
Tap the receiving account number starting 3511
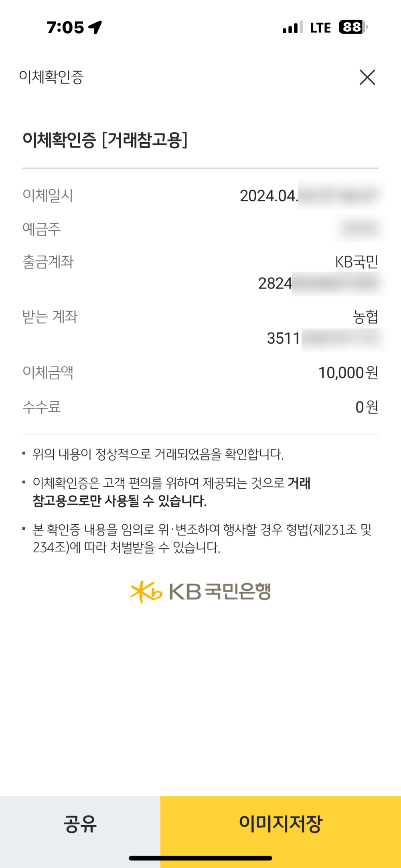click(284, 338)
